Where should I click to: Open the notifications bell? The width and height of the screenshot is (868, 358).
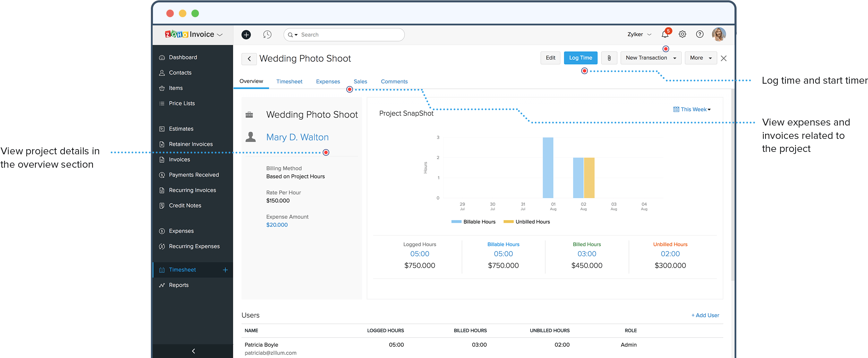665,34
